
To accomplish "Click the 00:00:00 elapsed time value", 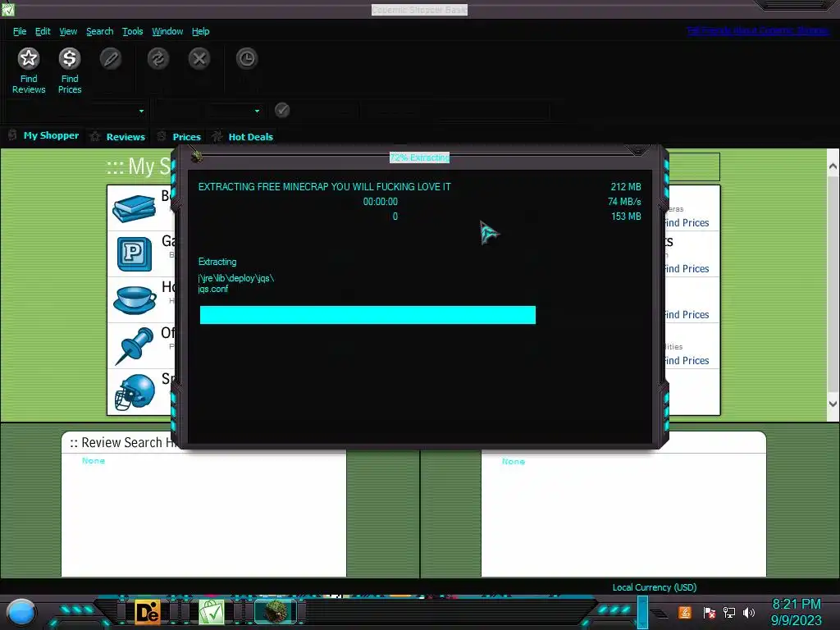I will point(381,202).
